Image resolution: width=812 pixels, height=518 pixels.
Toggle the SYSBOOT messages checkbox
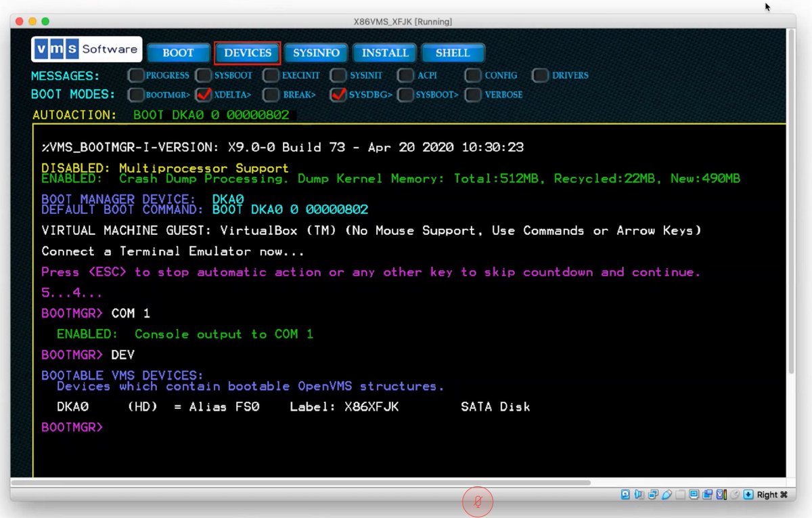(x=203, y=75)
